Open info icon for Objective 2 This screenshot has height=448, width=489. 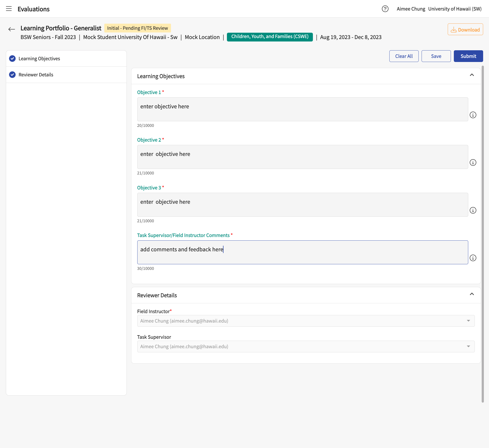pyautogui.click(x=473, y=163)
